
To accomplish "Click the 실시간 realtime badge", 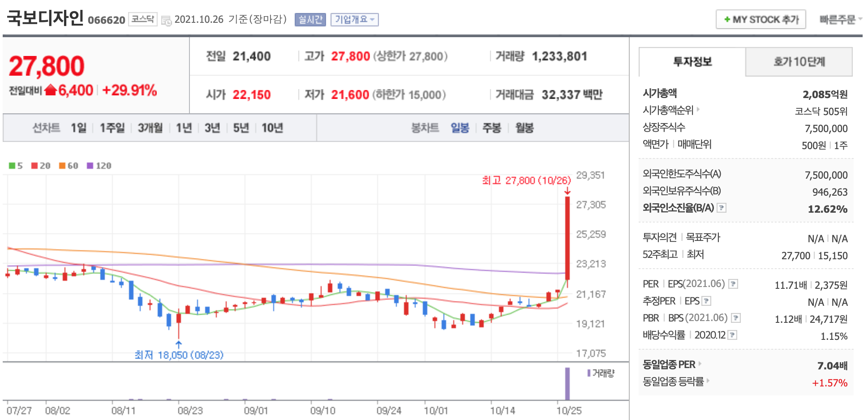I will tap(310, 20).
